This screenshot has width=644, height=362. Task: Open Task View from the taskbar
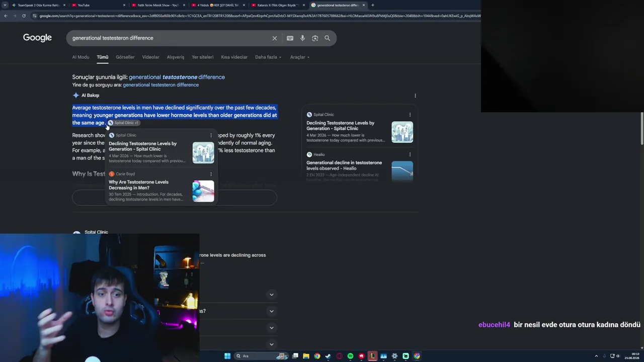(x=295, y=356)
